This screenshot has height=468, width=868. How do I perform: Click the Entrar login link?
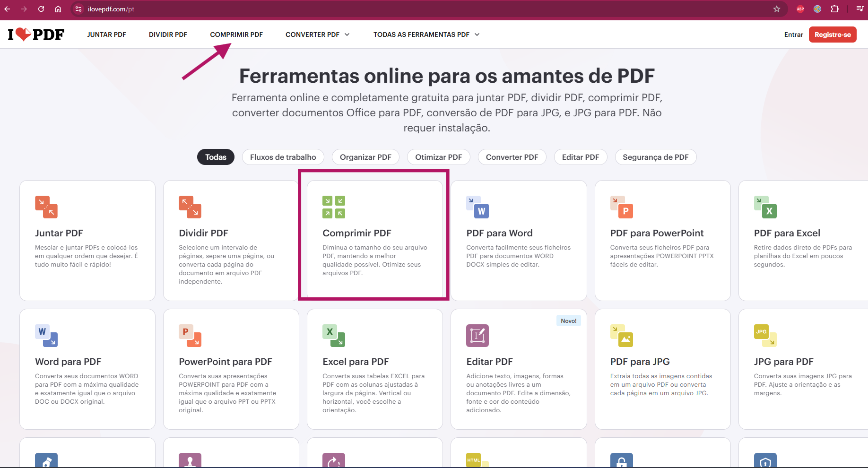click(793, 35)
